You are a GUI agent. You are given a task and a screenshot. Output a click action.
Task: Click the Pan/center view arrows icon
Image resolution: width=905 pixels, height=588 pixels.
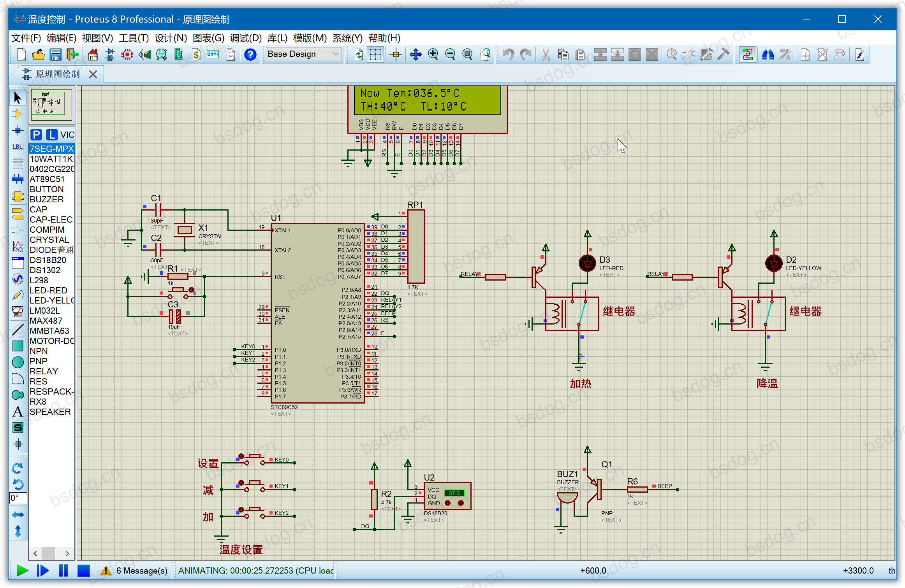(x=416, y=54)
